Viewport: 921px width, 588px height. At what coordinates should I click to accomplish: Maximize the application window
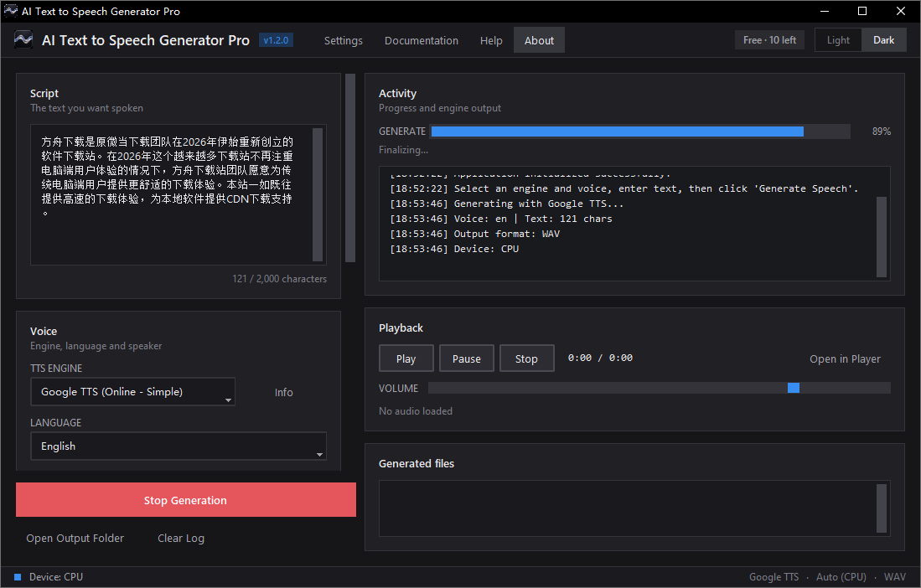(862, 11)
